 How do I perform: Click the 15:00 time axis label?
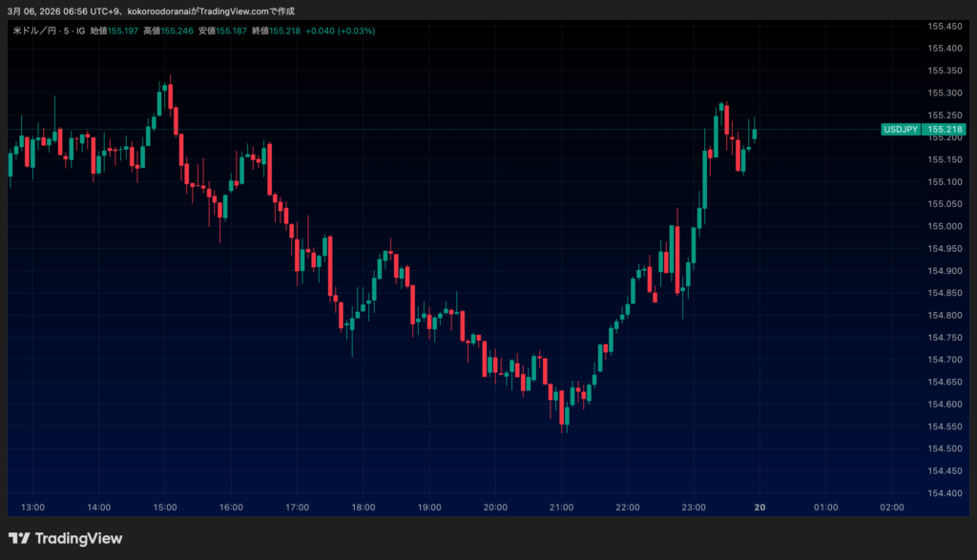[164, 508]
